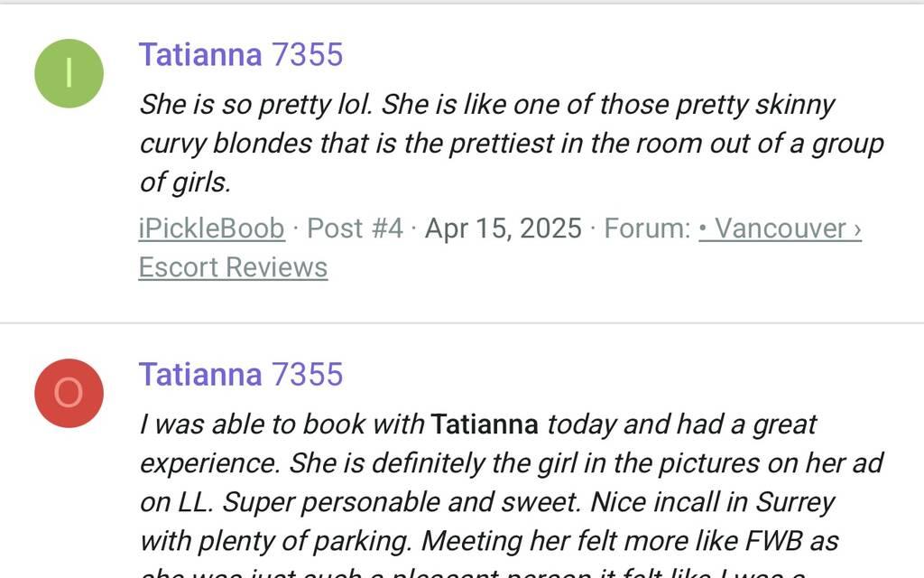Viewport: 924px width, 578px height.
Task: Click the "7355" number in first result title
Action: tap(308, 55)
